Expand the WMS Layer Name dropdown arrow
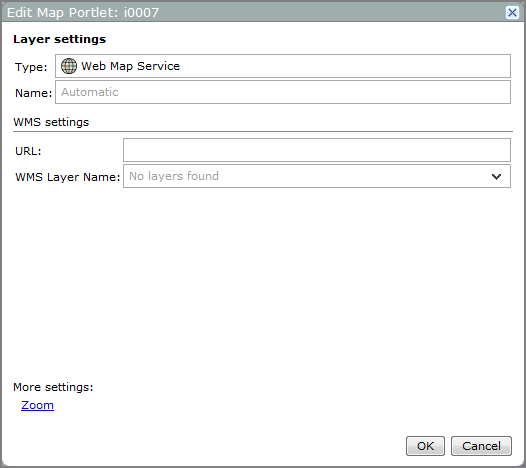The image size is (526, 468). (x=496, y=176)
